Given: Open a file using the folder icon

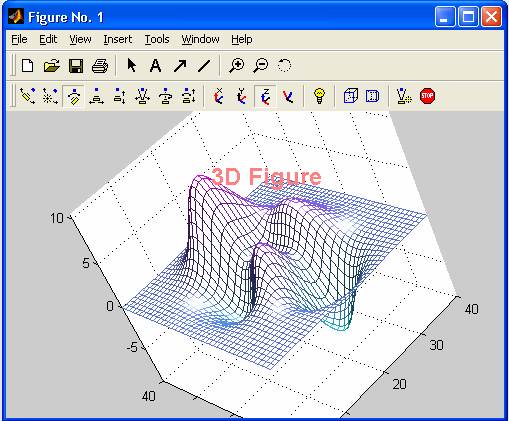Looking at the screenshot, I should pyautogui.click(x=52, y=65).
